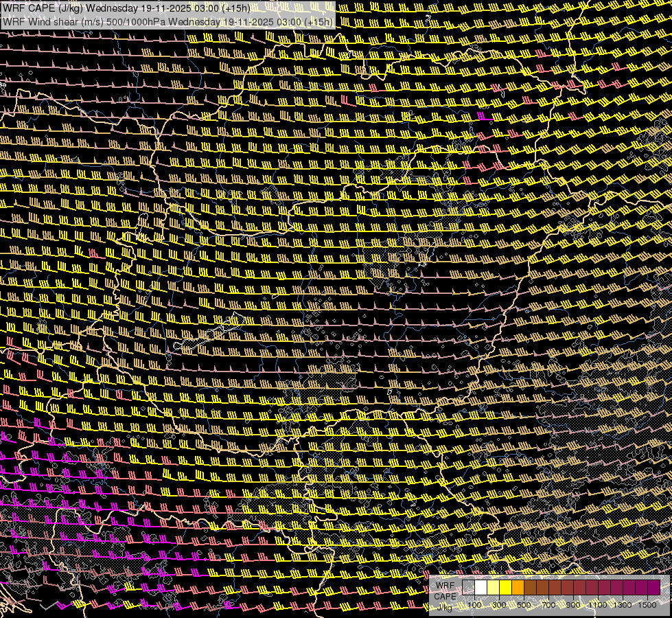Click the orange CAPE legend swatch

click(x=518, y=588)
